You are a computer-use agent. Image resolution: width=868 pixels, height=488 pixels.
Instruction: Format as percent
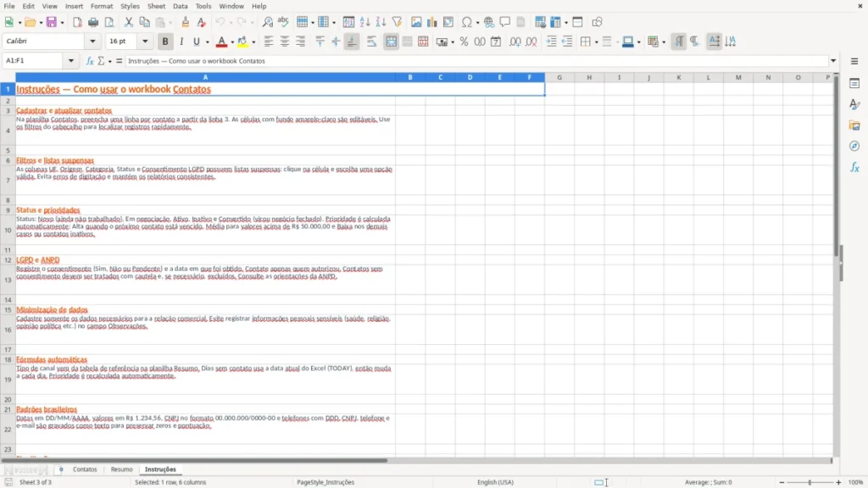coord(464,42)
